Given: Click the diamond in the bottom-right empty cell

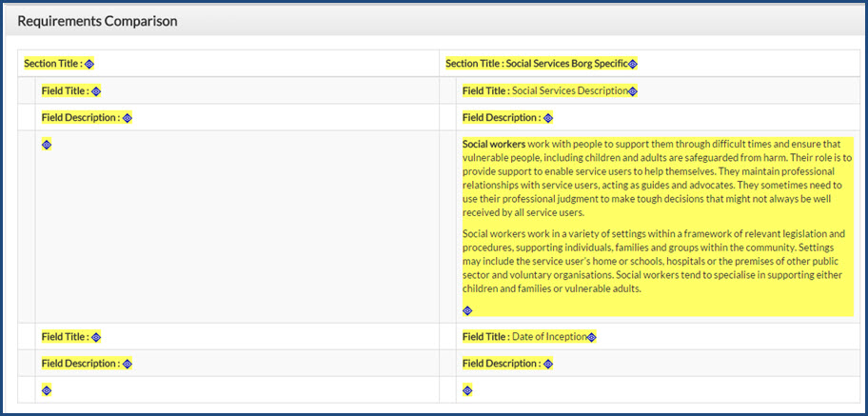Looking at the screenshot, I should click(467, 390).
